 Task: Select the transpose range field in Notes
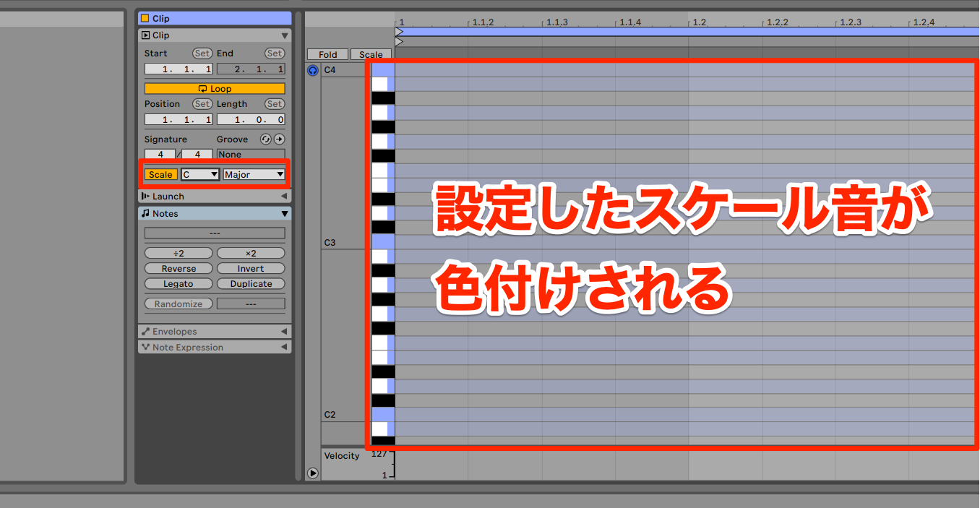215,233
